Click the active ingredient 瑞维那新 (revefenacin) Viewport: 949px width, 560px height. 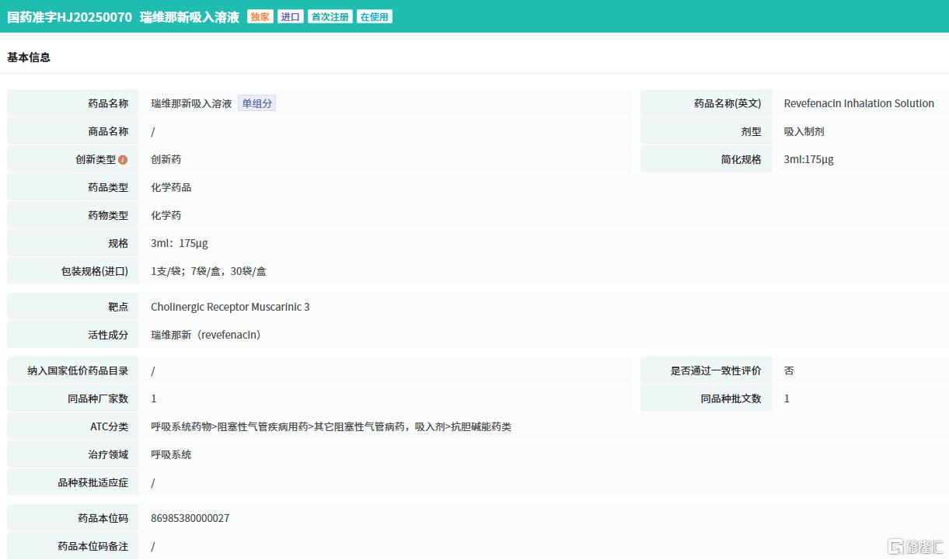tap(206, 335)
